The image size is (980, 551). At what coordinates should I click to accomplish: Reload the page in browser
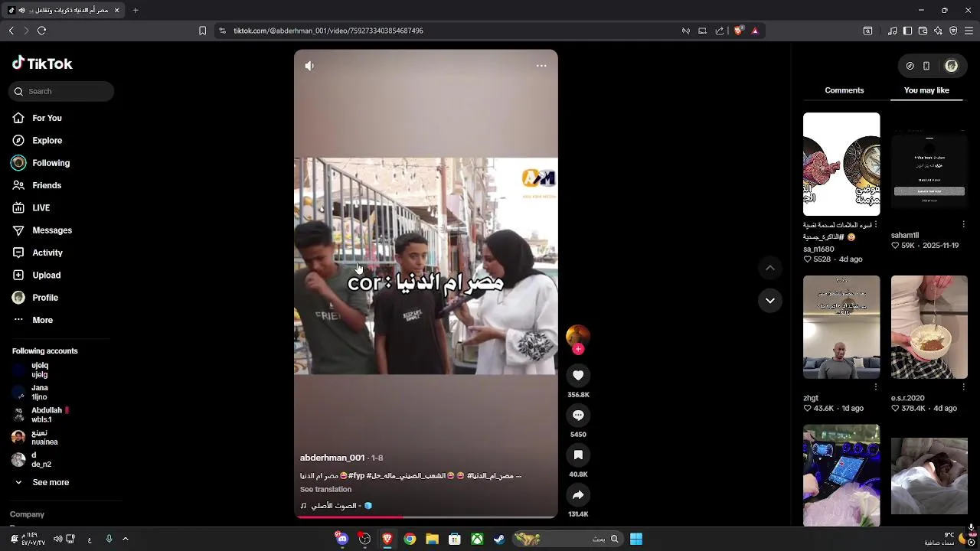pos(41,31)
